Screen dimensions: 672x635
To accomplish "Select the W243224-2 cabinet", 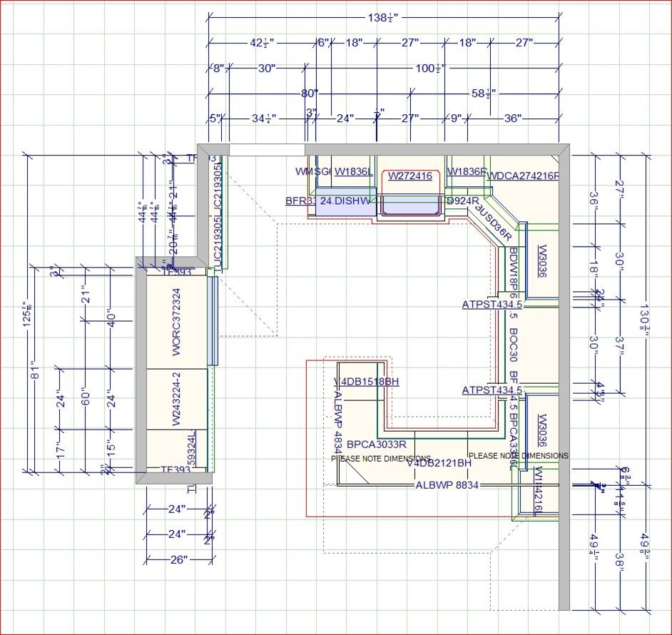I will pyautogui.click(x=177, y=399).
